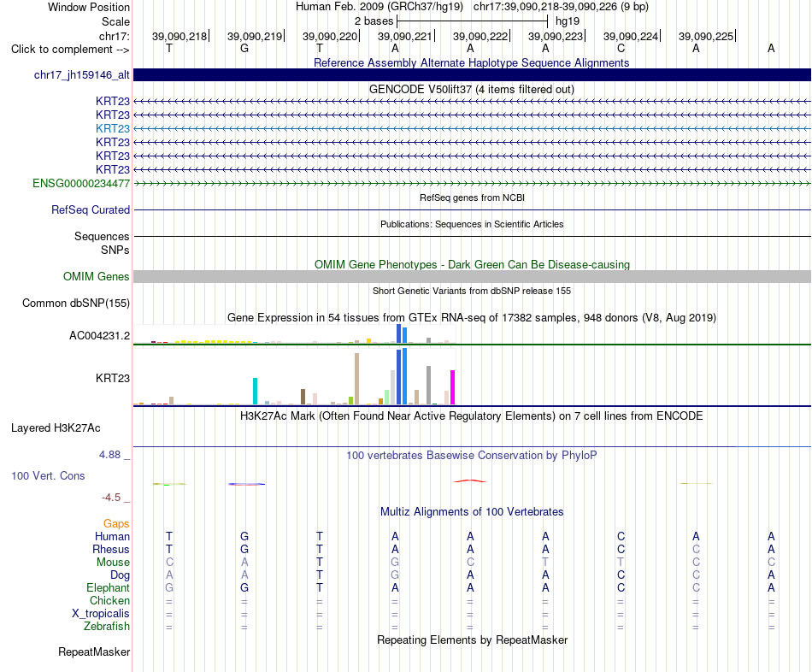Select the AC004231.2 GTEx expression label

coord(99,336)
